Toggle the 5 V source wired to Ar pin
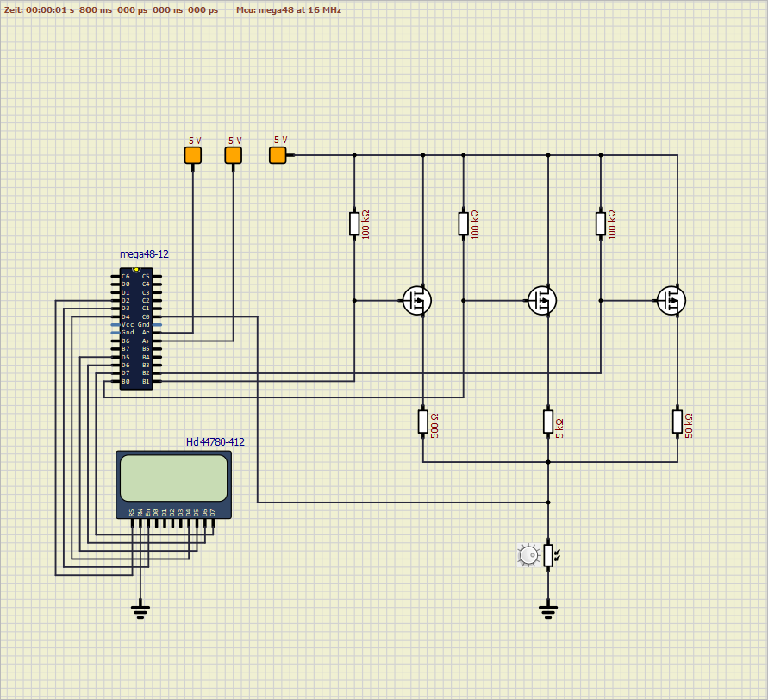 point(192,155)
